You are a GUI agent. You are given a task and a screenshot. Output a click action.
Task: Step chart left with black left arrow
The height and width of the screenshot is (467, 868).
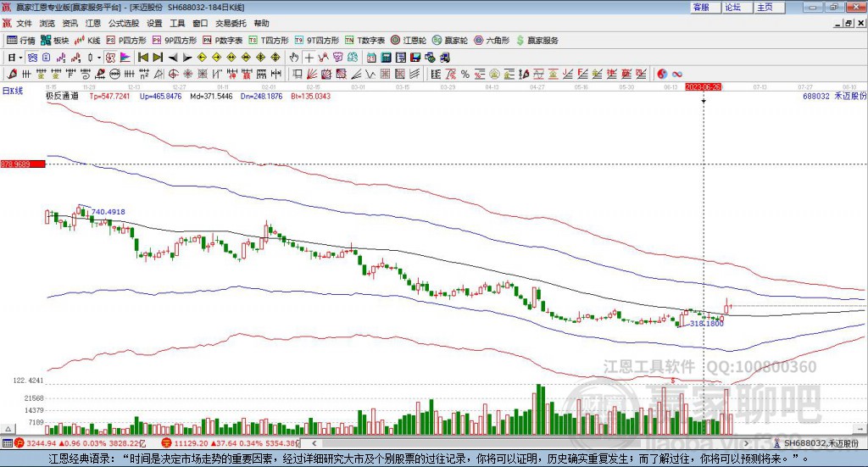click(x=173, y=58)
